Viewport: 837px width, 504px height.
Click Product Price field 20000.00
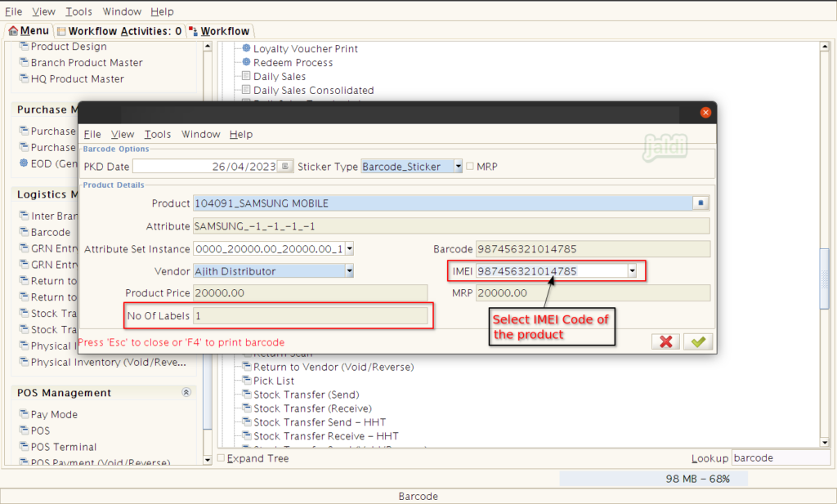310,292
